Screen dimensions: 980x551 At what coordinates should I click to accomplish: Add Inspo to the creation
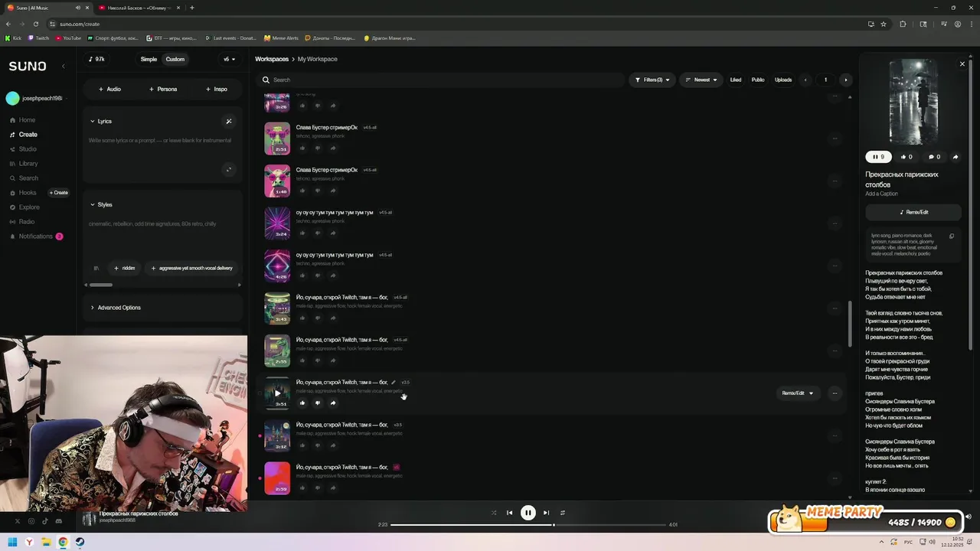216,89
